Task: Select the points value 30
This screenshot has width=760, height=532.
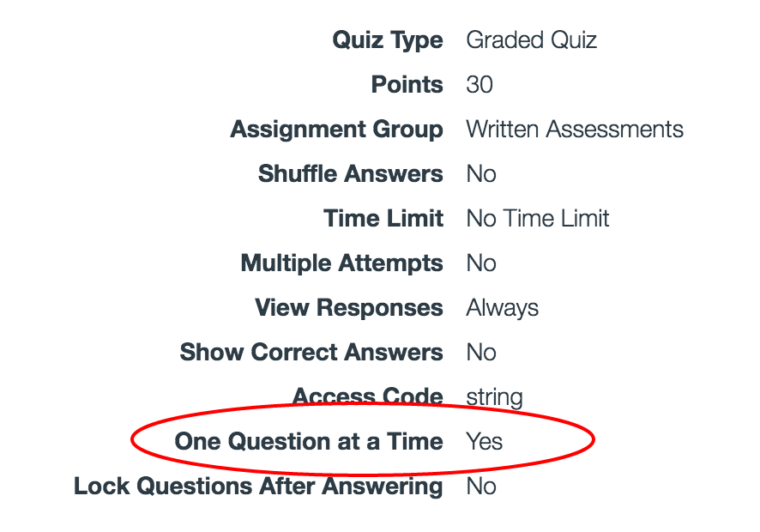Action: 480,85
